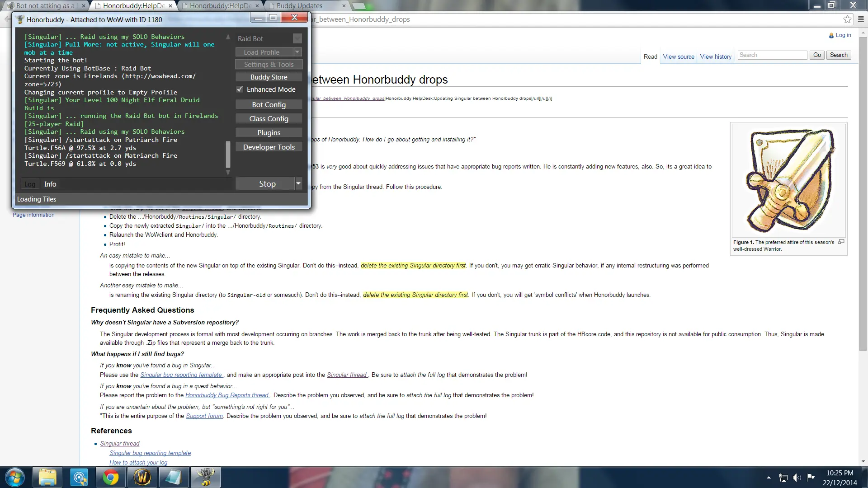Open Support forum link
The width and height of the screenshot is (868, 488).
[204, 416]
